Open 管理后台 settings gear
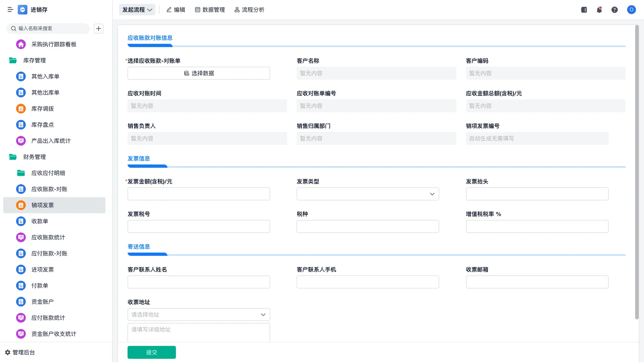This screenshot has width=644, height=362. pyautogui.click(x=8, y=352)
